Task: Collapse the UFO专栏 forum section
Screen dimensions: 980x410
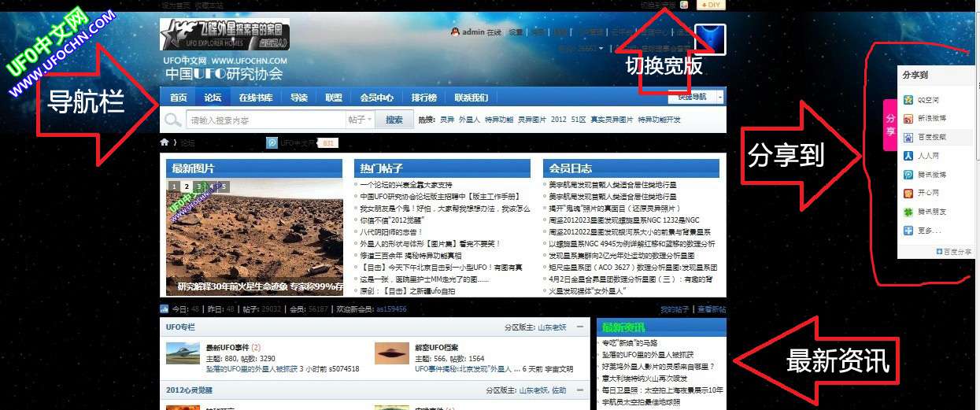Action: (x=580, y=327)
